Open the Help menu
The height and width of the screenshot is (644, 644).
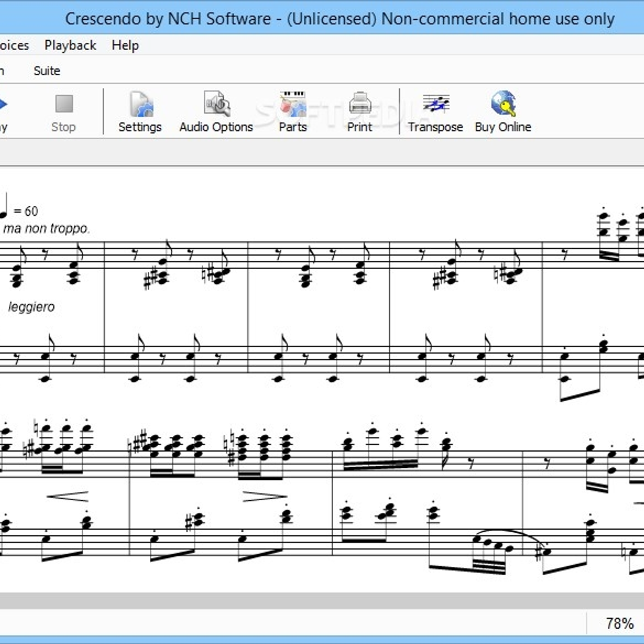pos(125,45)
